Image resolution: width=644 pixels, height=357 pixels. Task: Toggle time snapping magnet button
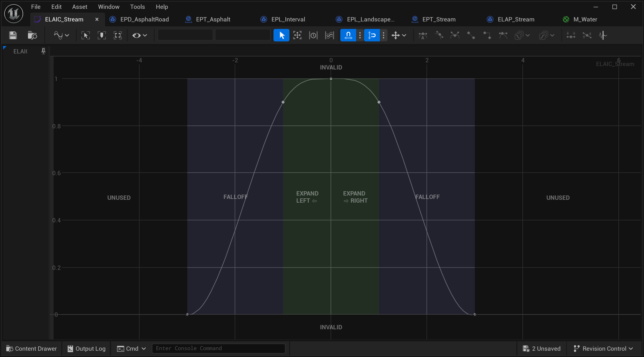pos(348,35)
